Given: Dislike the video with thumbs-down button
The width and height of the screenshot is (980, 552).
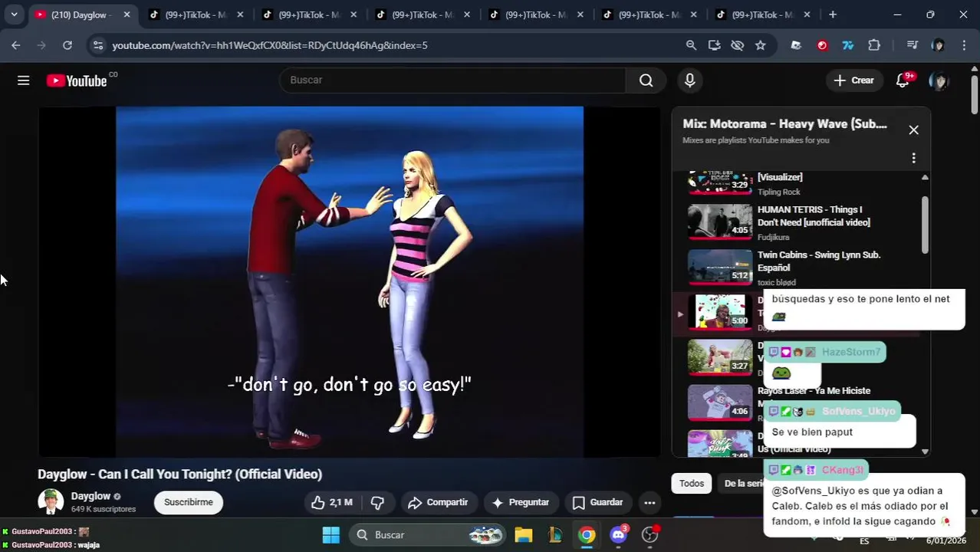Looking at the screenshot, I should point(377,503).
